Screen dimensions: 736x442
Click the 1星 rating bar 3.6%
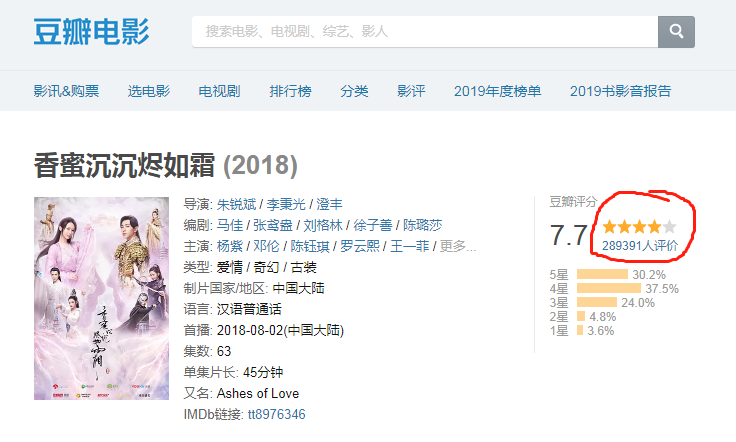(580, 331)
